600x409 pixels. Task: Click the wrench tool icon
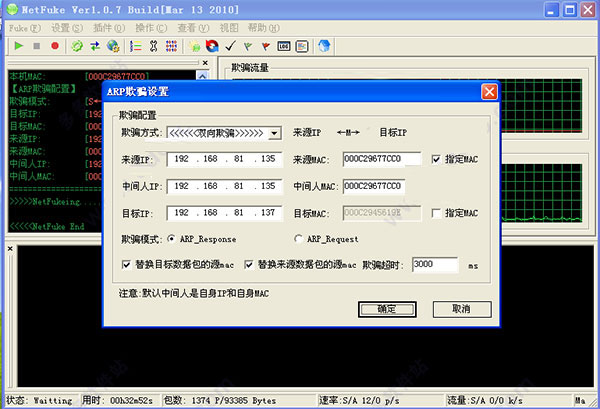[153, 46]
